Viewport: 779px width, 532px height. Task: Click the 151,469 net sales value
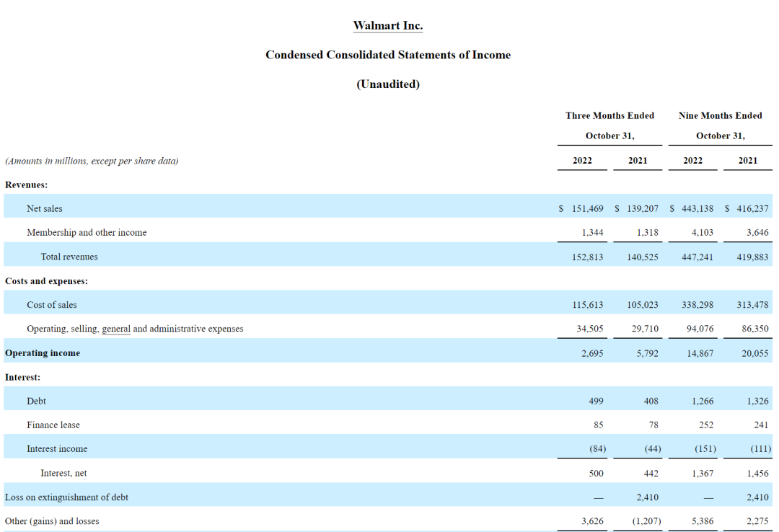click(587, 208)
